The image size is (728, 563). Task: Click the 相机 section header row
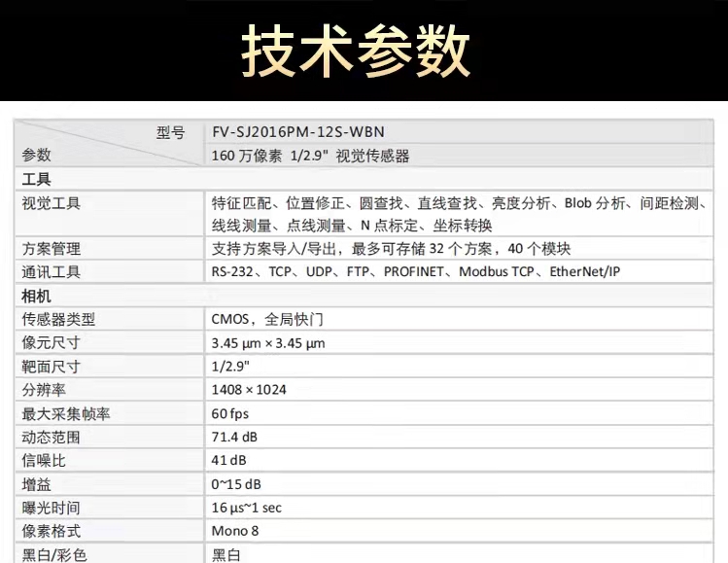pyautogui.click(x=37, y=296)
